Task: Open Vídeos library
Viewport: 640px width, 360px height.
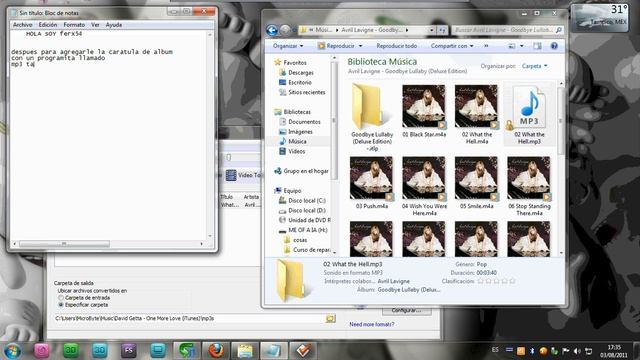Action: click(x=296, y=151)
